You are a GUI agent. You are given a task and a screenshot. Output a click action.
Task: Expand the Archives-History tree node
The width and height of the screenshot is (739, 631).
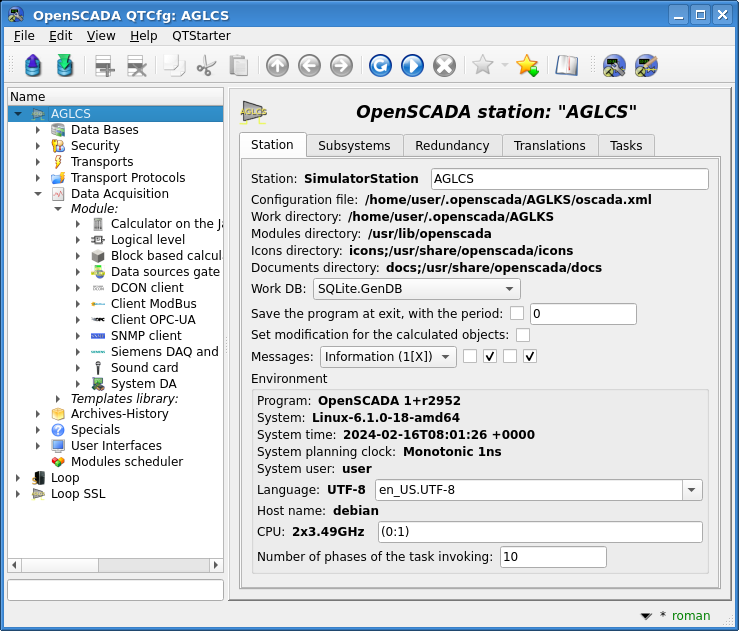[x=38, y=414]
